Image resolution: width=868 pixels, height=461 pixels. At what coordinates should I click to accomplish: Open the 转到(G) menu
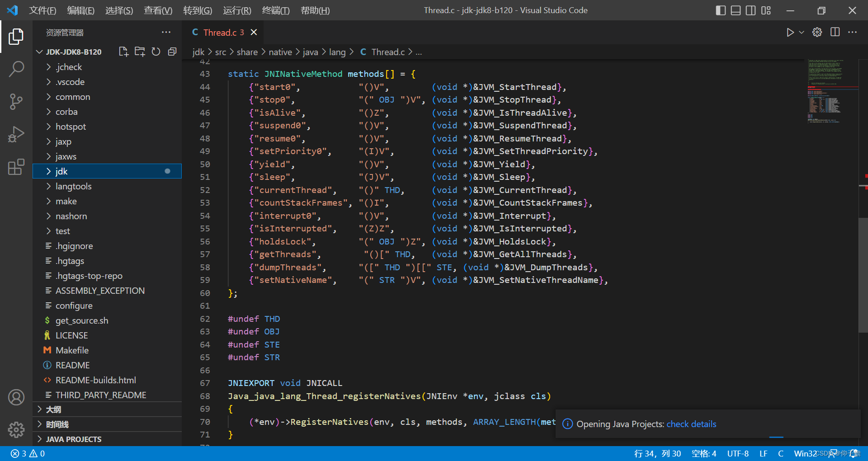click(x=198, y=10)
